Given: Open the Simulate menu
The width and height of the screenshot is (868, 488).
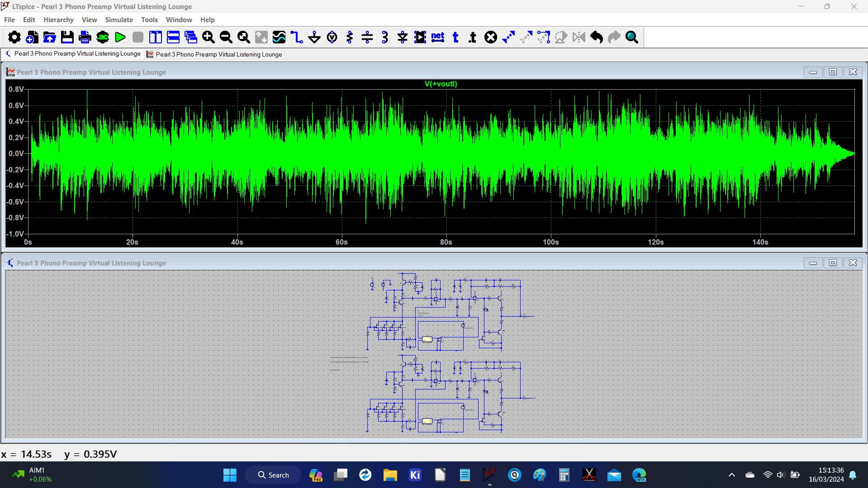Looking at the screenshot, I should pos(119,20).
